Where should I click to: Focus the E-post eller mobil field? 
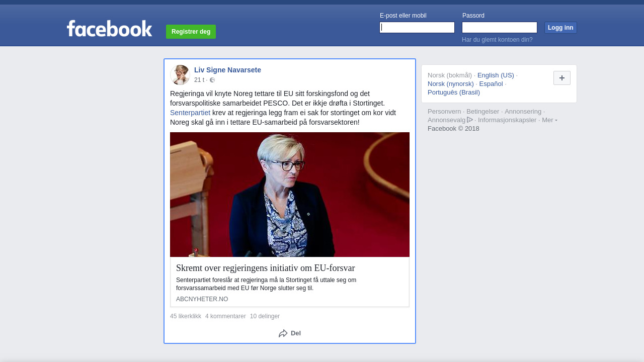point(417,28)
